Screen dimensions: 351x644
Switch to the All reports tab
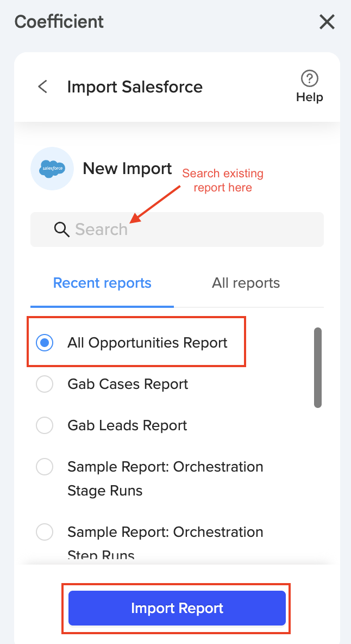(x=246, y=283)
